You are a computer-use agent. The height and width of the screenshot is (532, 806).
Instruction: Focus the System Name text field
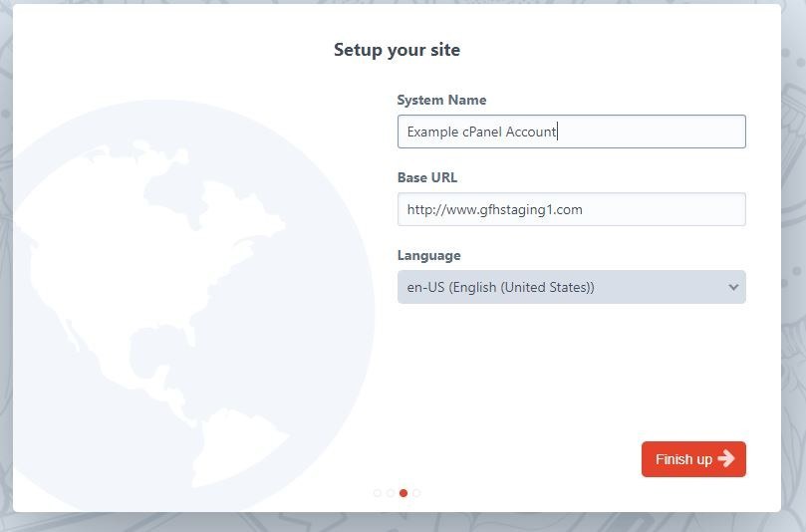click(648, 132)
